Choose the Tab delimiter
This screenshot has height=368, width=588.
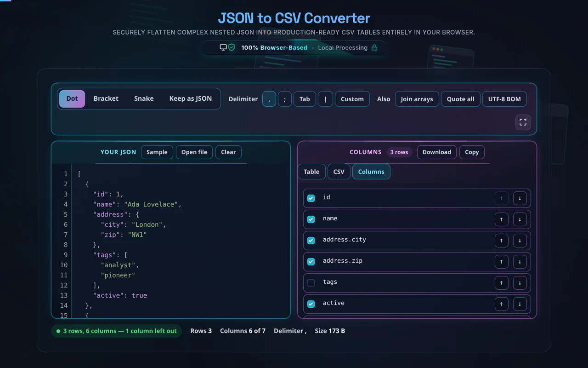pyautogui.click(x=305, y=99)
